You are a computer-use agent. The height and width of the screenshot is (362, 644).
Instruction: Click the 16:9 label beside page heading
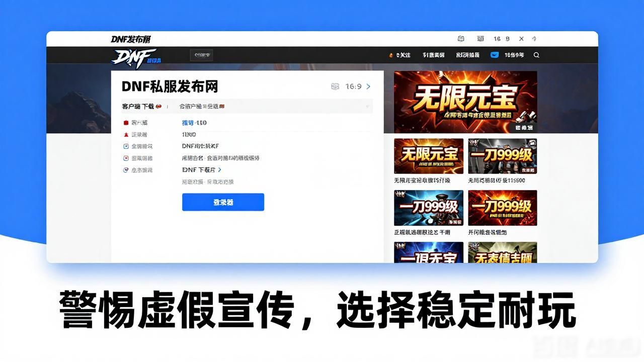point(353,86)
